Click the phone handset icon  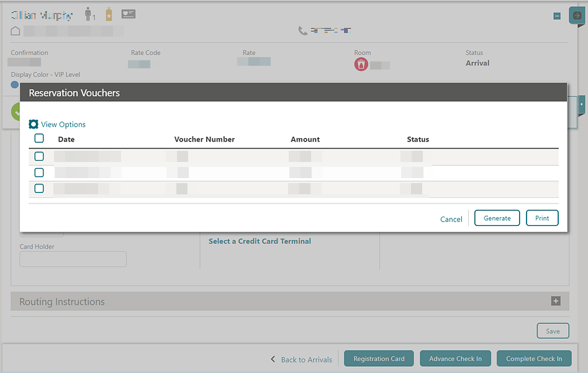coord(303,31)
